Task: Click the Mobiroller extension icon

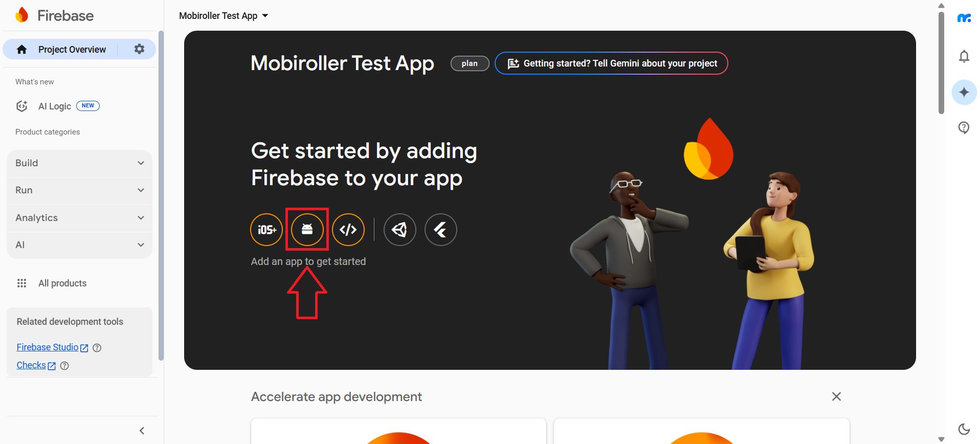Action: [964, 18]
